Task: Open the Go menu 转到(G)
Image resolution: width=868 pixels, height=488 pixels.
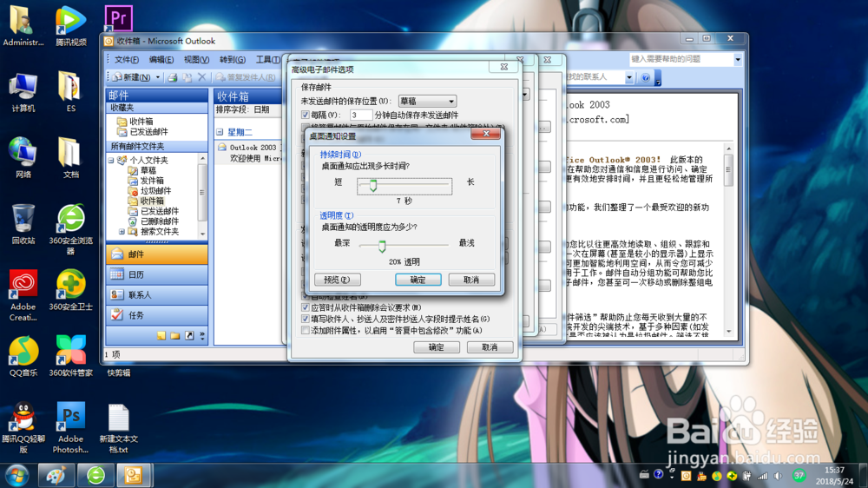Action: tap(233, 59)
